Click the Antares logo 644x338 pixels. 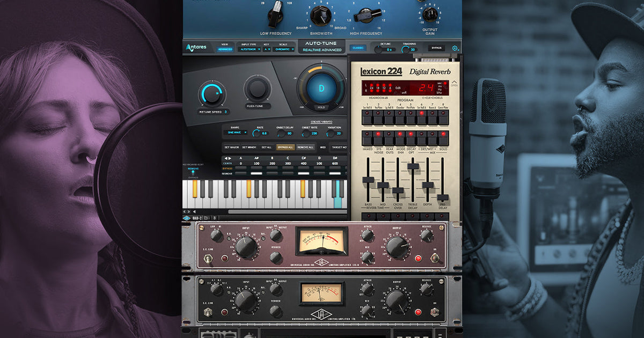point(195,47)
